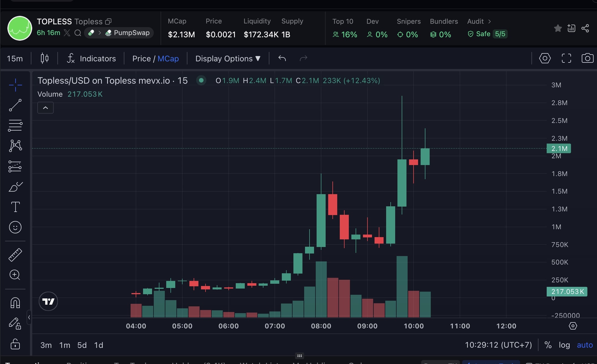
Task: Undo the last chart action
Action: tap(282, 58)
